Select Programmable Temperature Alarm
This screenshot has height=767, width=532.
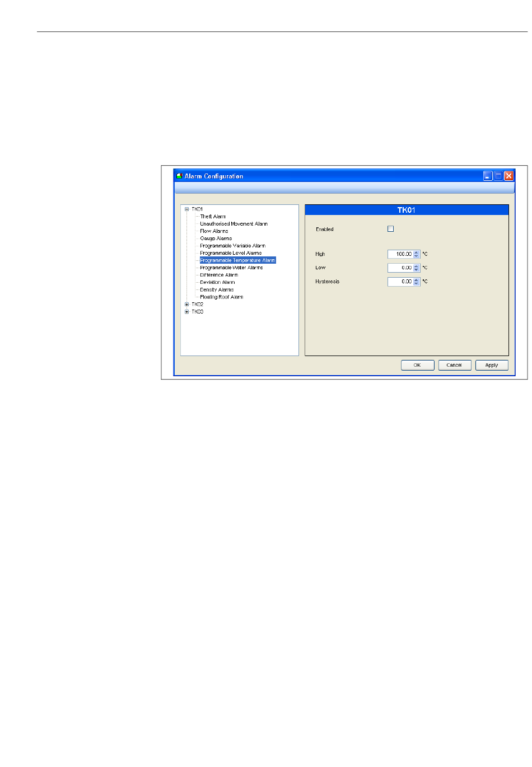(x=238, y=260)
